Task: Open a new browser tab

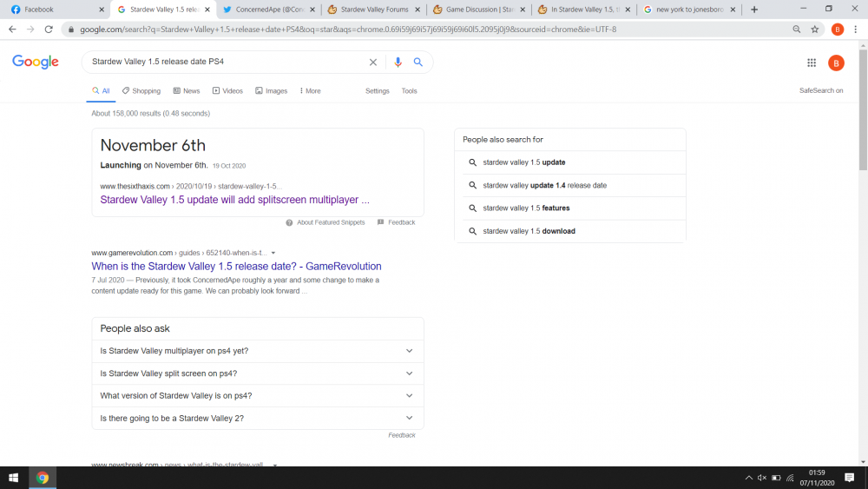Action: pos(754,10)
